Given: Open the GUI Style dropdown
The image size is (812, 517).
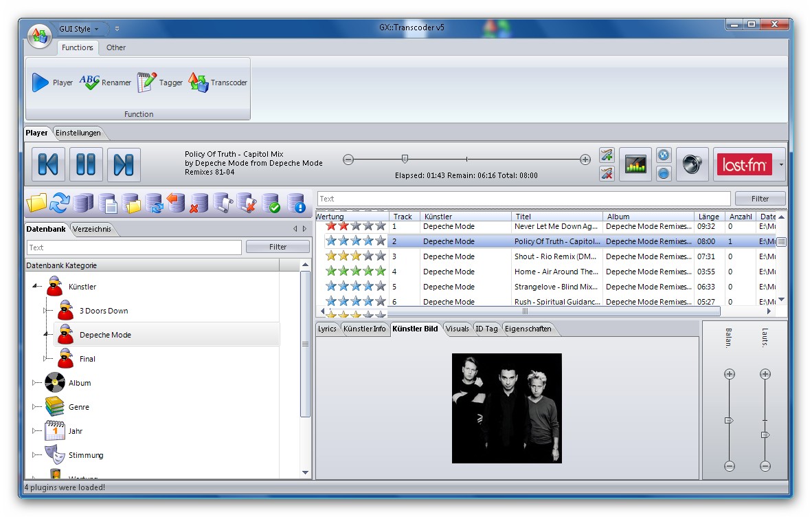Looking at the screenshot, I should pos(79,29).
